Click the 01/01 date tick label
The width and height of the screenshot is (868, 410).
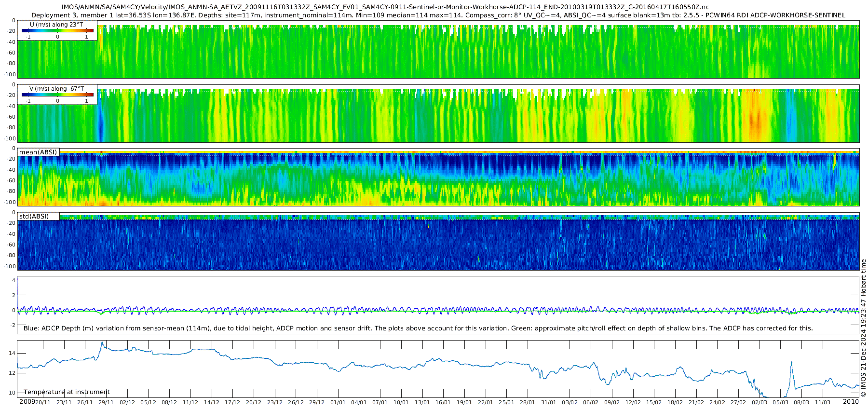[x=338, y=403]
